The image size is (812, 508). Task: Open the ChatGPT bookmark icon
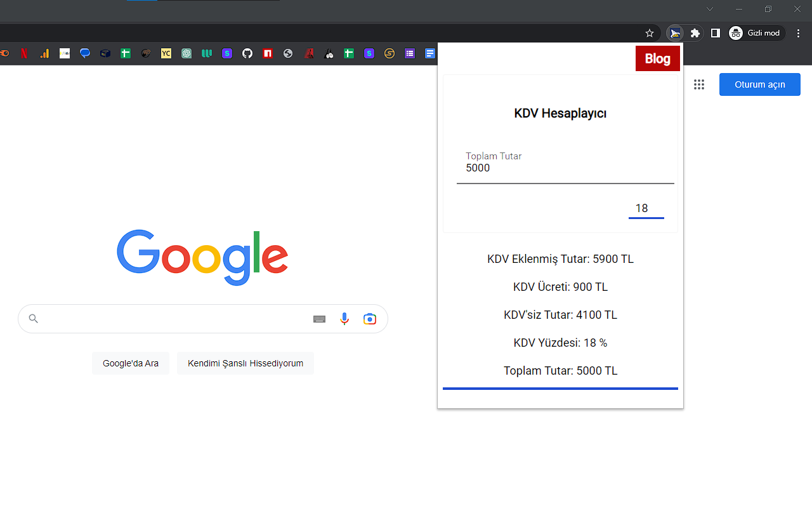click(x=187, y=53)
